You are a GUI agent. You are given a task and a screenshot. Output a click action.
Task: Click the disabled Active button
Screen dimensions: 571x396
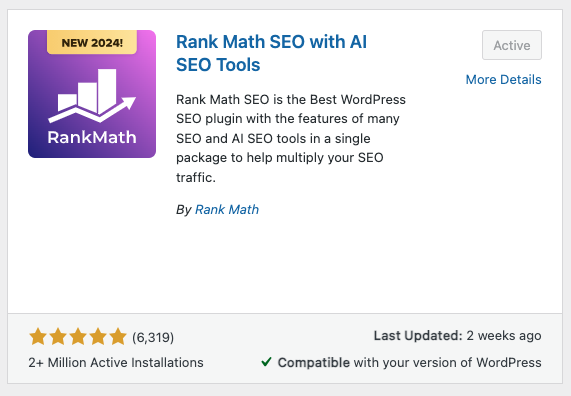coord(512,45)
